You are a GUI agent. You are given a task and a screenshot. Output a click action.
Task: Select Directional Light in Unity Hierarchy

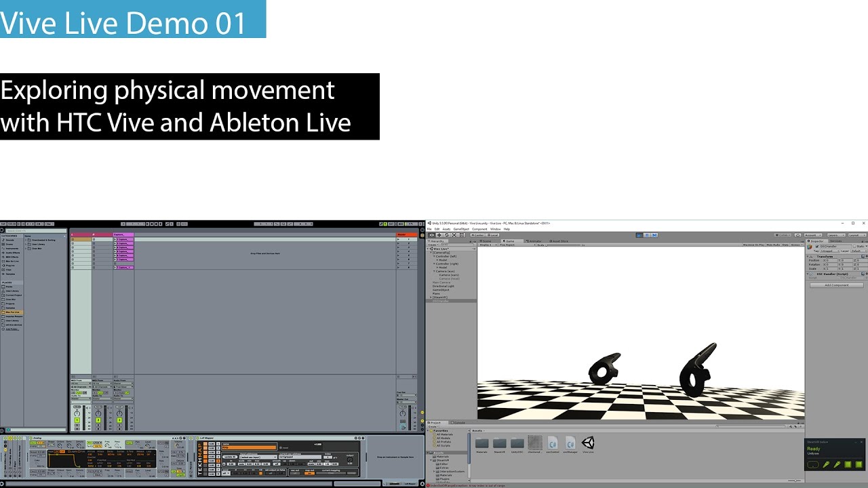click(443, 286)
